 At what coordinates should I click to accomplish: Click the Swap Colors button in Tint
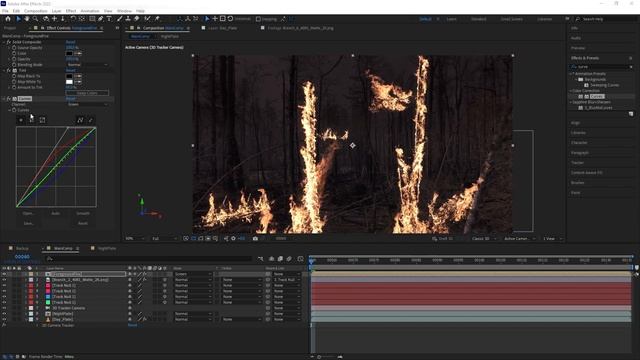pos(87,93)
